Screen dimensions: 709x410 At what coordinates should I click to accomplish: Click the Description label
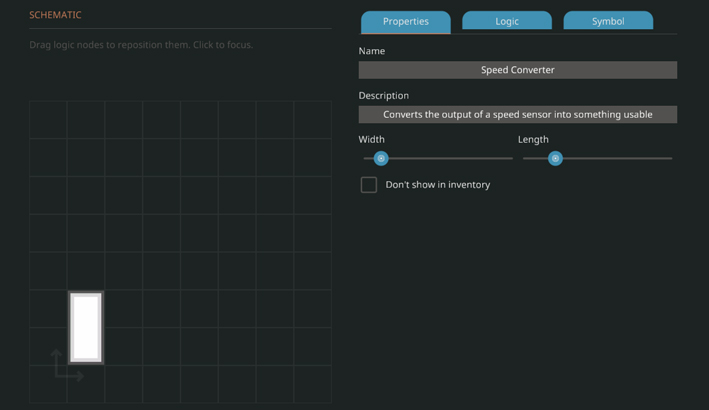click(x=383, y=95)
